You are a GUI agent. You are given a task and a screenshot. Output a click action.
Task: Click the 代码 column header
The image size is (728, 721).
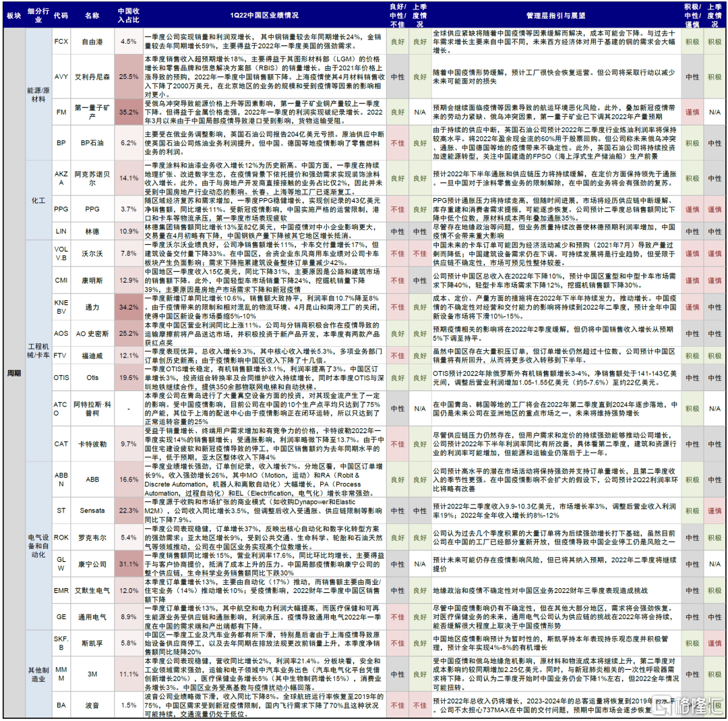[61, 16]
